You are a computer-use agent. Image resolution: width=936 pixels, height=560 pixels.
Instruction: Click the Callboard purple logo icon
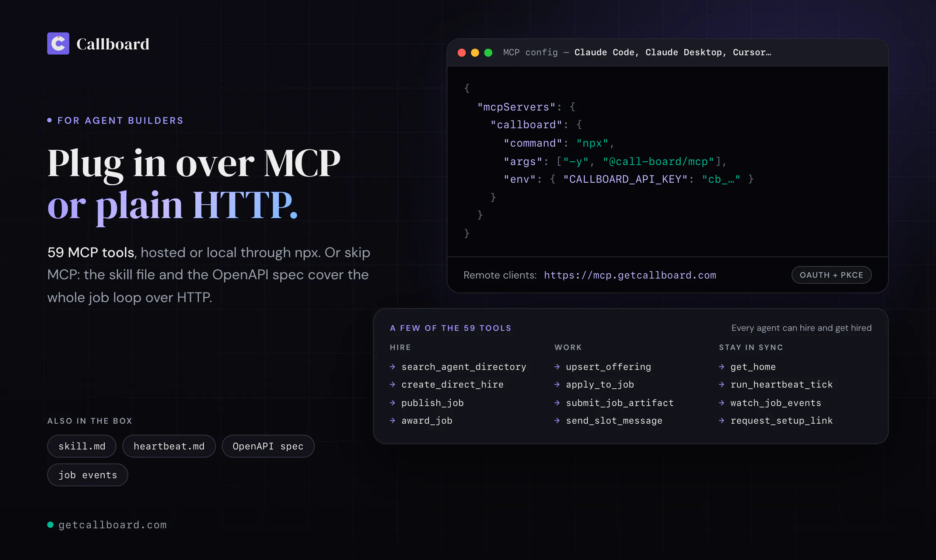pyautogui.click(x=58, y=43)
